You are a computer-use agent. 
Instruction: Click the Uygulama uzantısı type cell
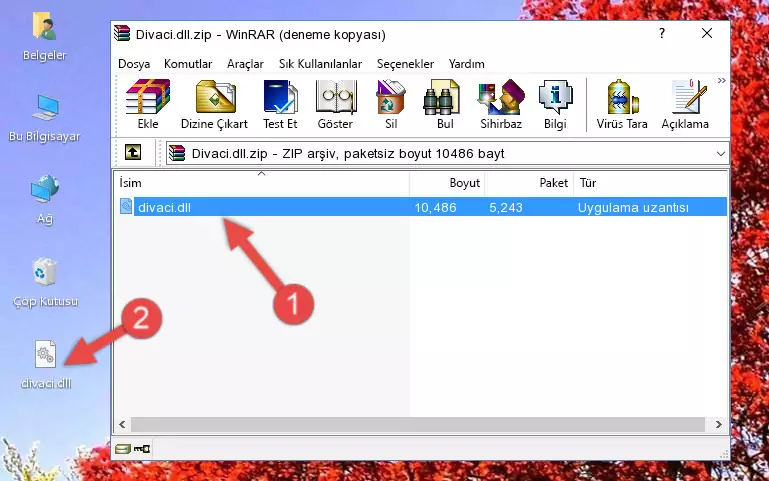(633, 207)
